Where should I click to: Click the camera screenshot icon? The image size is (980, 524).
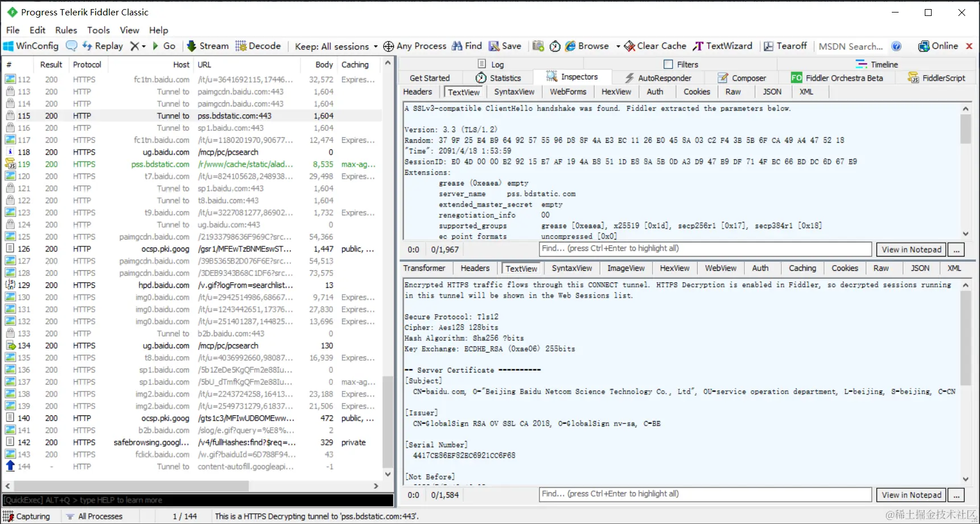click(x=538, y=46)
